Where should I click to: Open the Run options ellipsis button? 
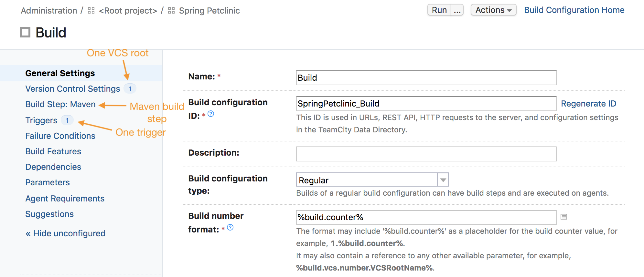click(457, 10)
